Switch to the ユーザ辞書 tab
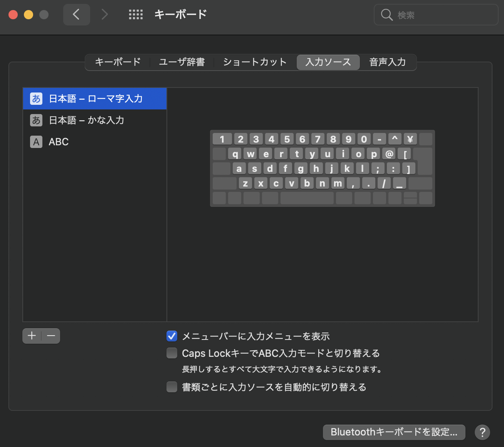This screenshot has height=447, width=504. click(x=182, y=62)
